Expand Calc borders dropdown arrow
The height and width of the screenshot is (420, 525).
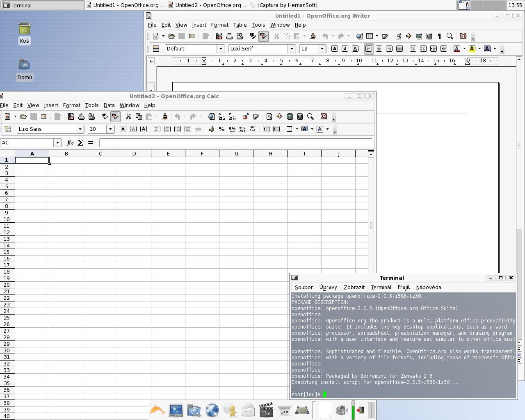tap(297, 129)
